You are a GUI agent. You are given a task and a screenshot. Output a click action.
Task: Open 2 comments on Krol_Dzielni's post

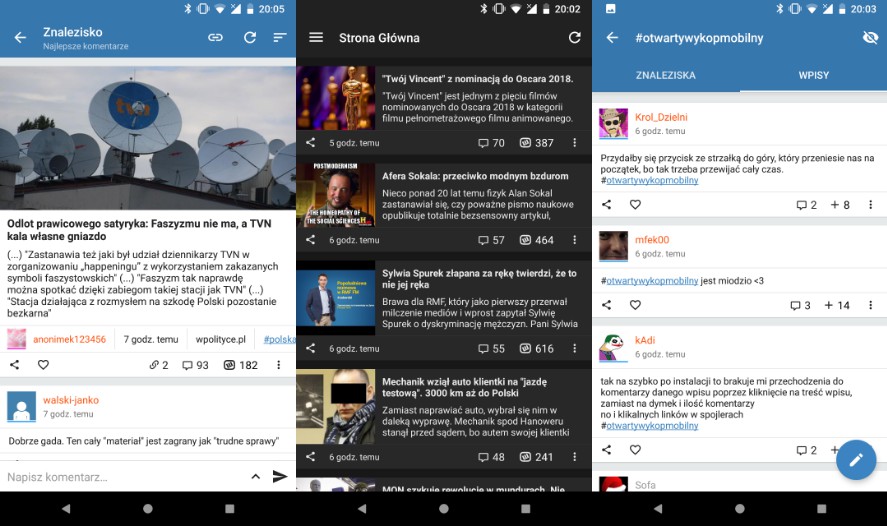click(x=807, y=205)
